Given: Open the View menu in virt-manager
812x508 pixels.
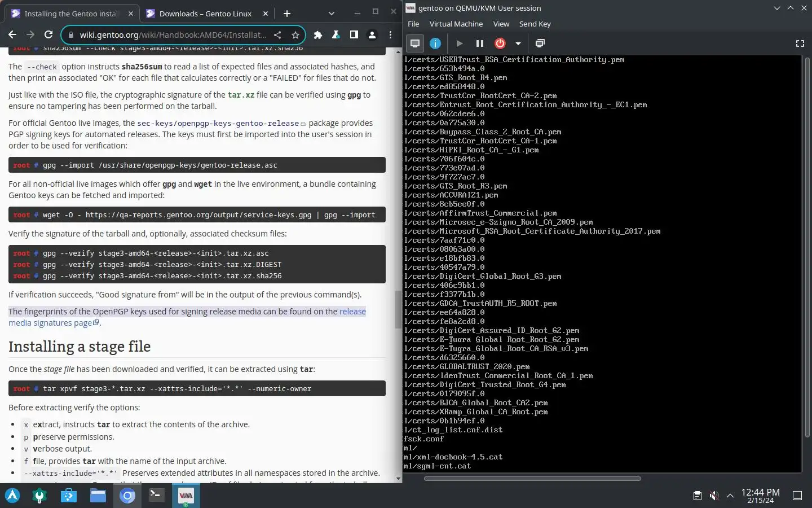Looking at the screenshot, I should [501, 24].
